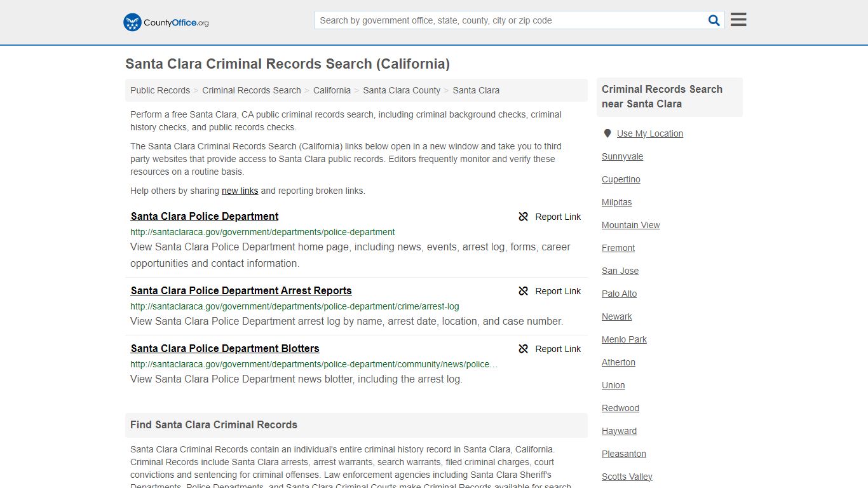The image size is (868, 488).
Task: Visit the police-department URL link
Action: 262,232
